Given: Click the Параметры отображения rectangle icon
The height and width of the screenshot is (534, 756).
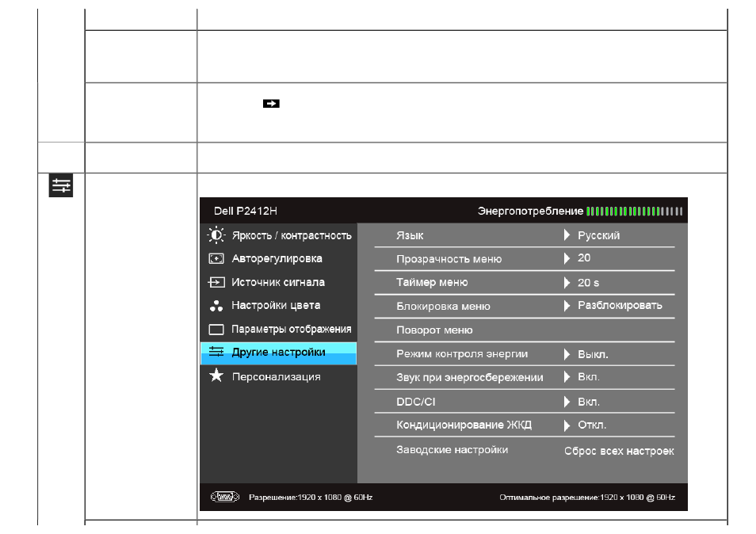Looking at the screenshot, I should 216,330.
